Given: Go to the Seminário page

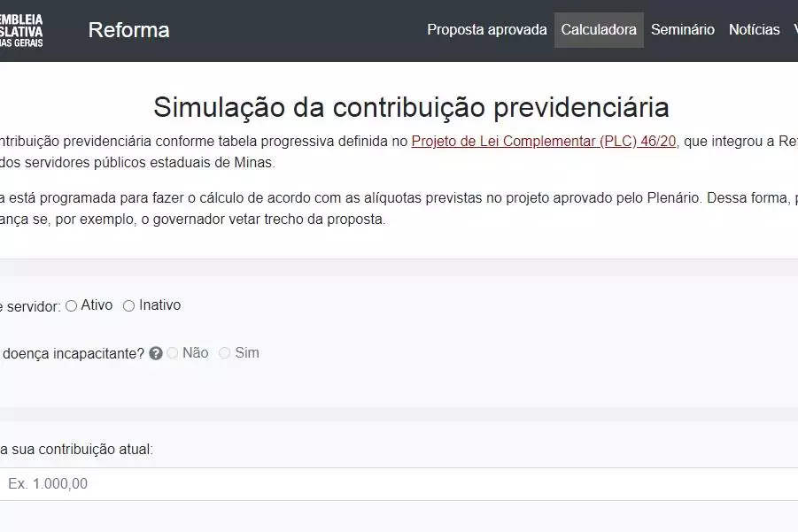Looking at the screenshot, I should (682, 30).
